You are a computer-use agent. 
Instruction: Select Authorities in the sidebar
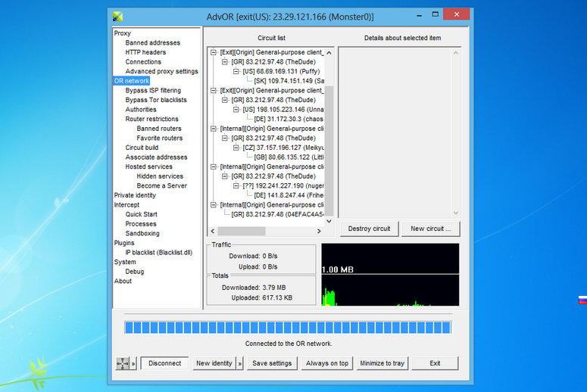[x=141, y=110]
